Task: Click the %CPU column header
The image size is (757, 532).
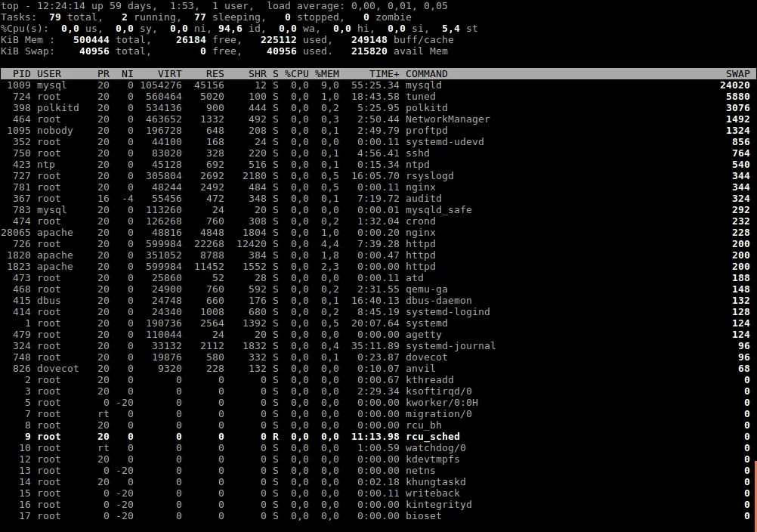Action: tap(297, 74)
